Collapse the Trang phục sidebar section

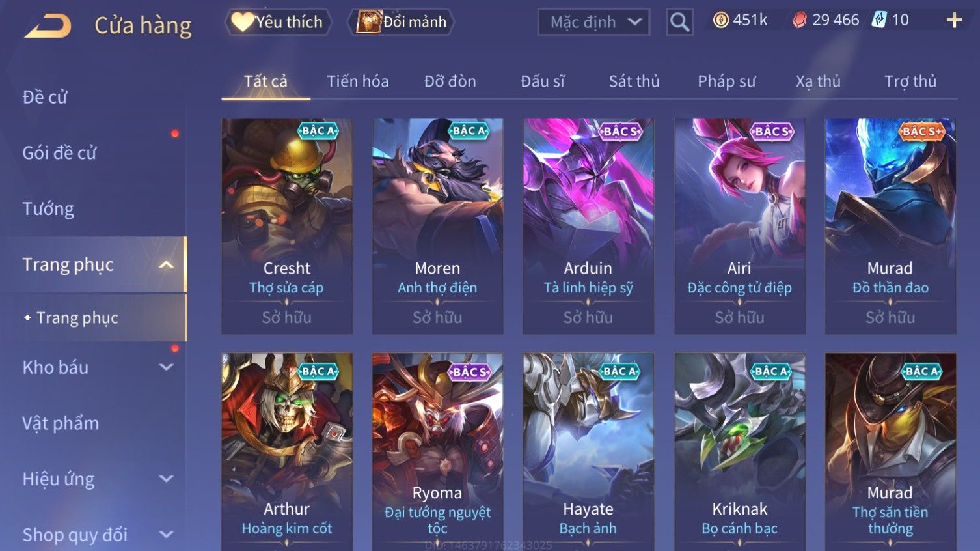tap(167, 264)
